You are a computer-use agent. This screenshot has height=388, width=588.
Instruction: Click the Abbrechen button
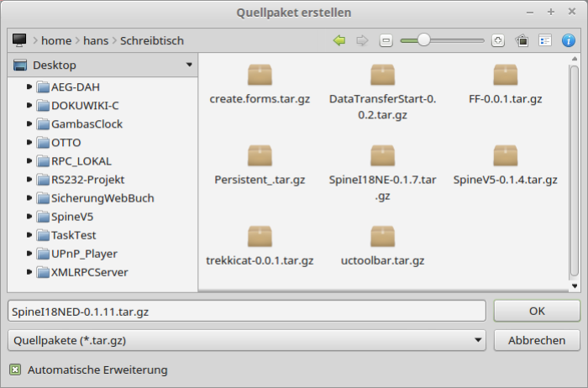[536, 340]
